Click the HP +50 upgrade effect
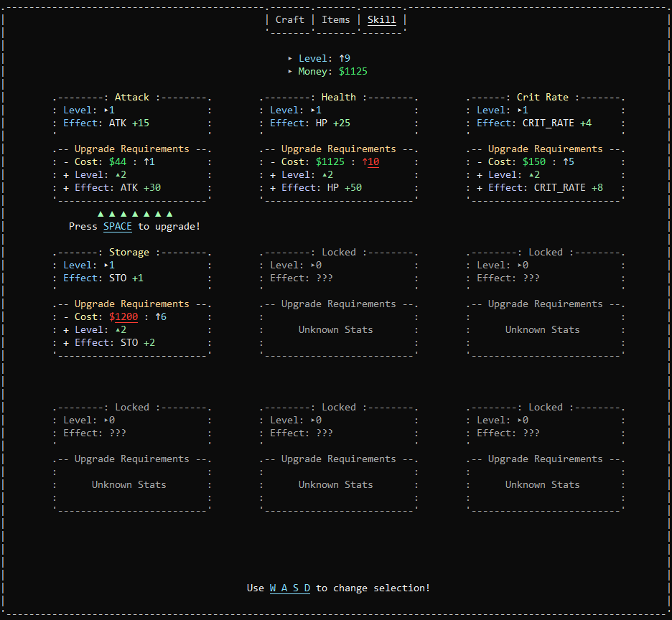This screenshot has width=672, height=620. [x=345, y=188]
